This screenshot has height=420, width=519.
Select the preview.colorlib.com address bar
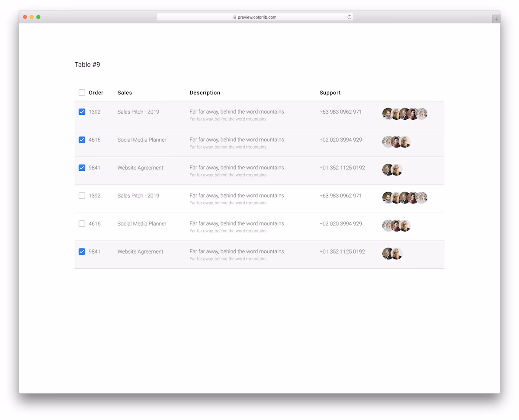[255, 17]
